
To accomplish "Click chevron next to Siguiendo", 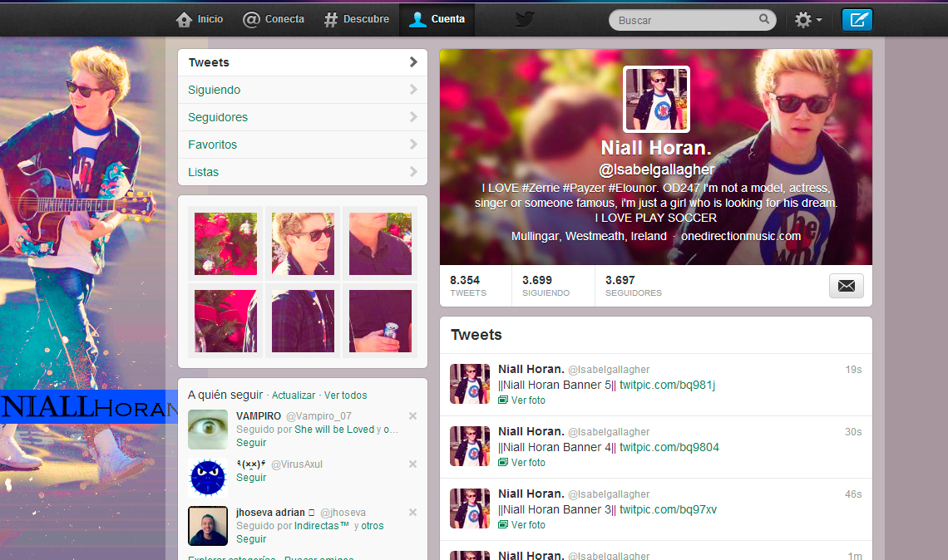I will [413, 90].
